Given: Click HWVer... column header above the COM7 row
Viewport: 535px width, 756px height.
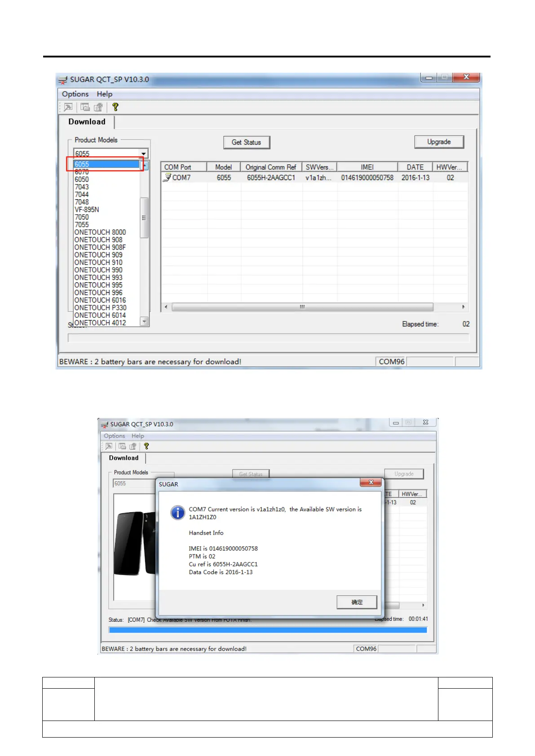Looking at the screenshot, I should point(450,167).
